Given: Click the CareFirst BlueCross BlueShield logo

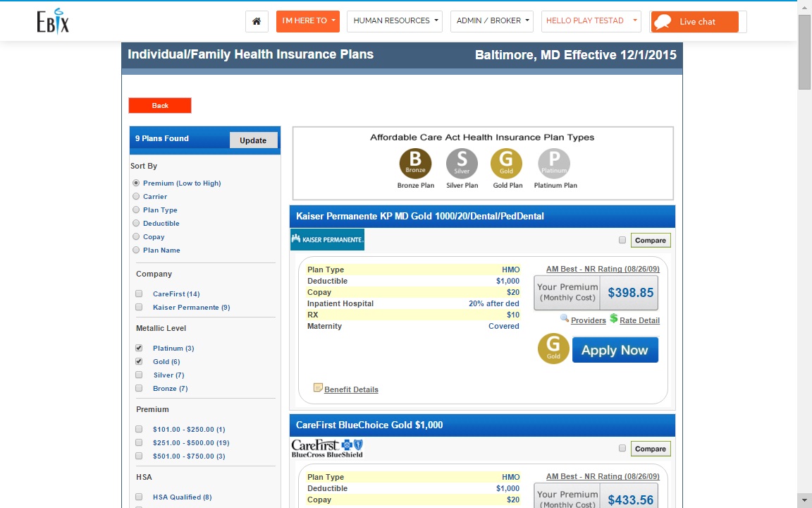Looking at the screenshot, I should [327, 449].
